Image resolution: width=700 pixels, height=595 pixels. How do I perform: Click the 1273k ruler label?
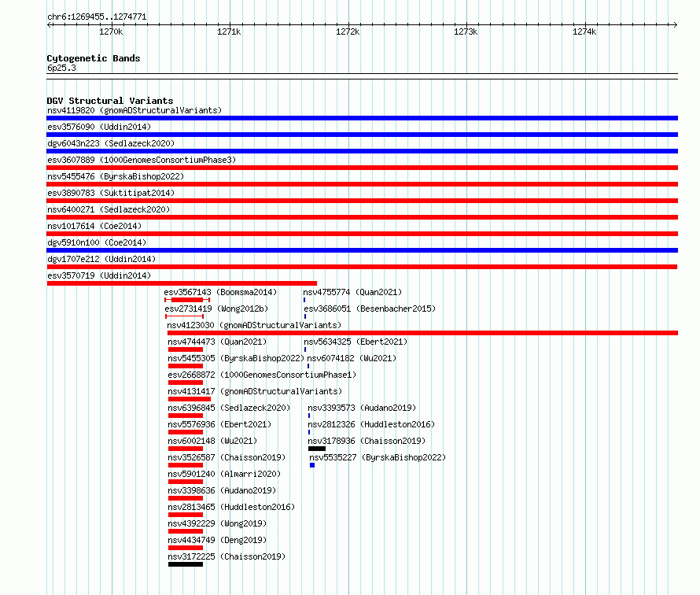coord(466,31)
